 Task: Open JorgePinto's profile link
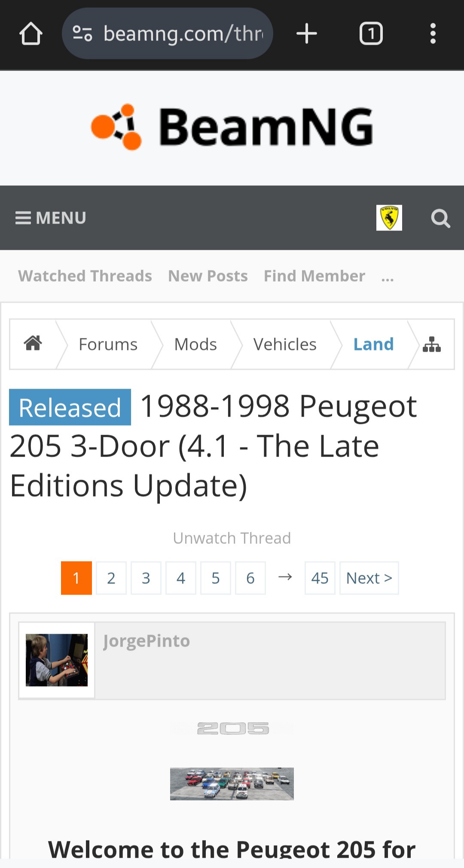point(147,641)
